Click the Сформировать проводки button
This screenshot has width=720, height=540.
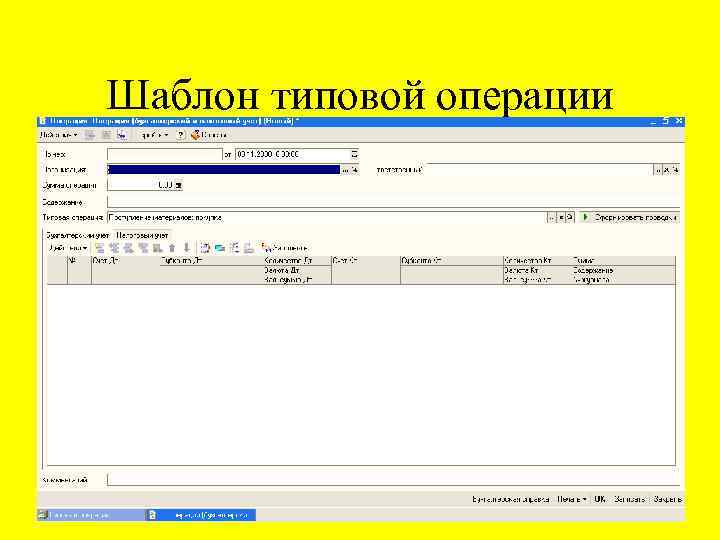[x=629, y=217]
